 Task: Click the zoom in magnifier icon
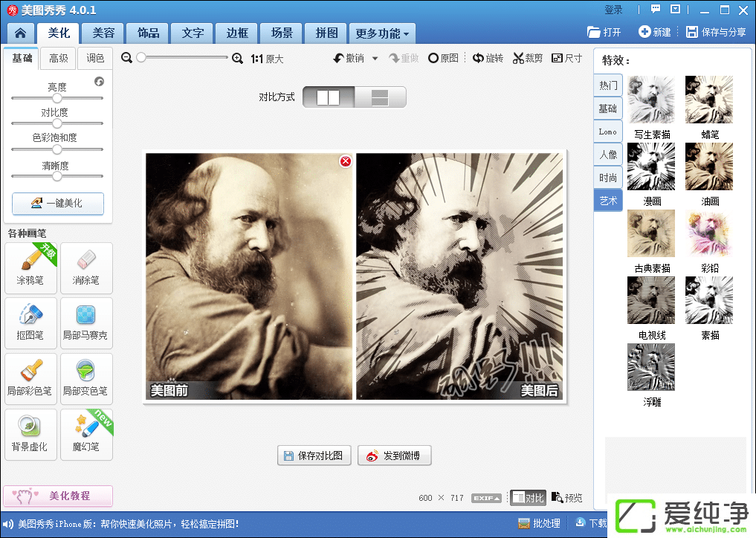coord(238,58)
